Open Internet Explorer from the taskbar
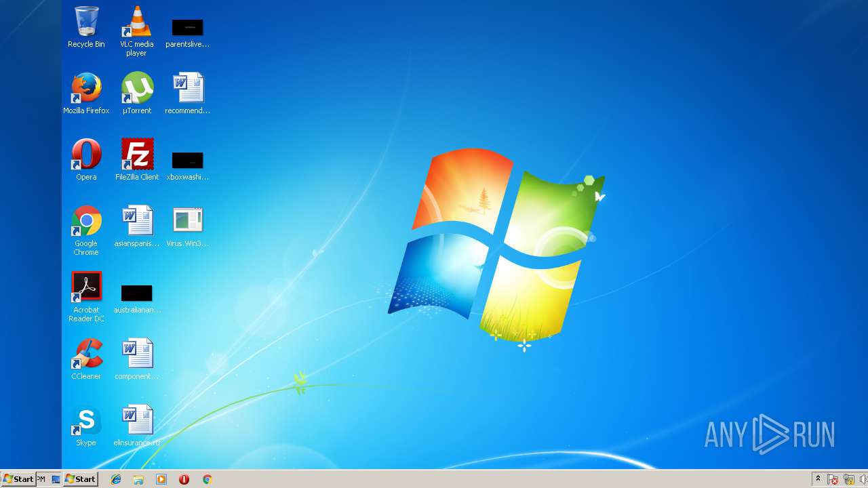Screen dimensions: 868x488 pos(116,479)
